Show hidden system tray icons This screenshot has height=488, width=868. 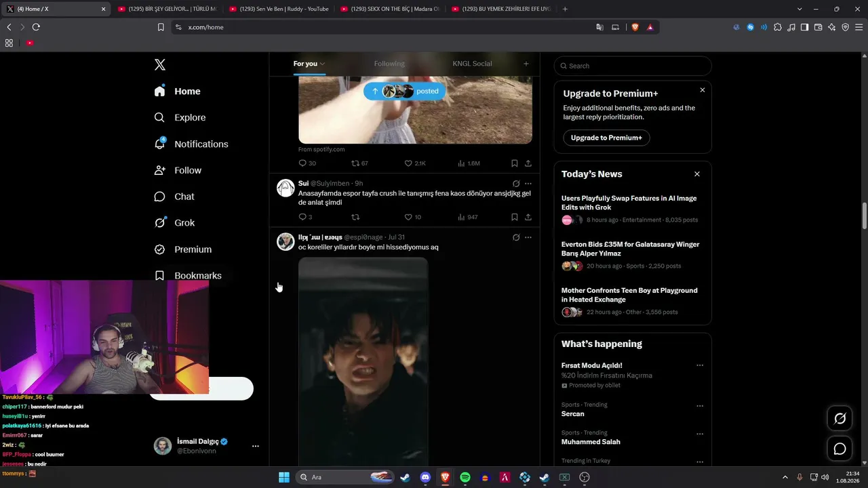(786, 477)
